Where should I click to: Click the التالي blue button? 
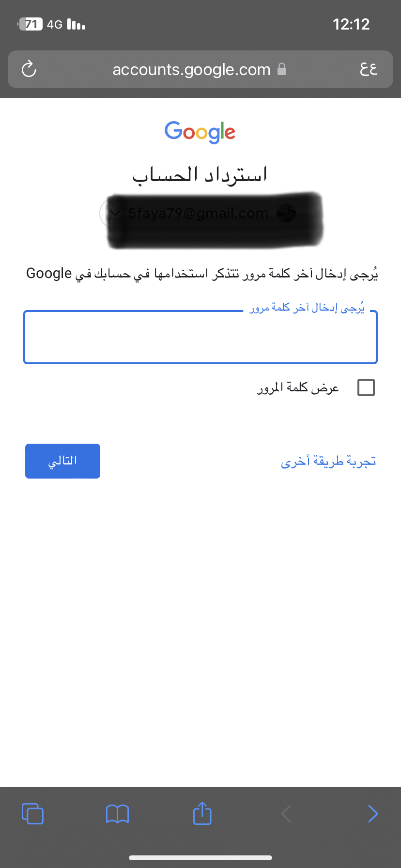click(x=62, y=461)
